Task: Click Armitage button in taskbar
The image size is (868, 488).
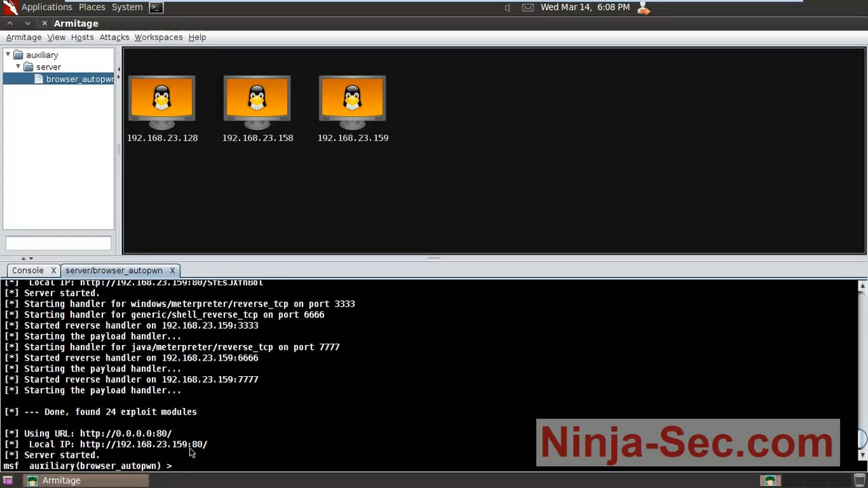Action: click(x=86, y=481)
